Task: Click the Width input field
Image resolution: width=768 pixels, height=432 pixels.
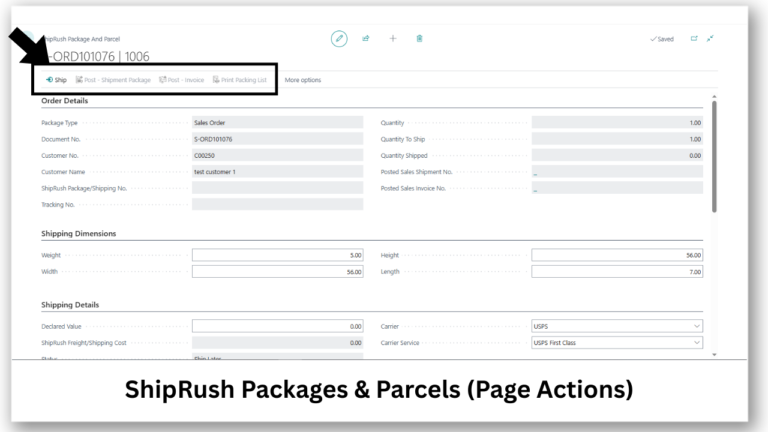Action: tap(278, 272)
